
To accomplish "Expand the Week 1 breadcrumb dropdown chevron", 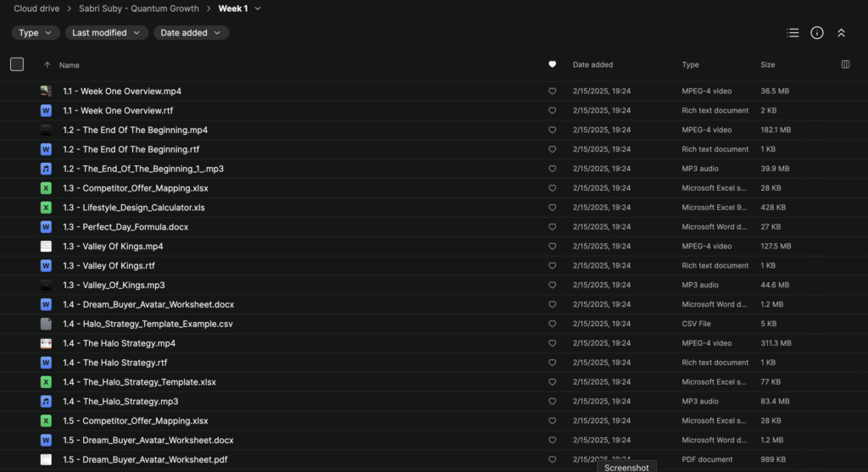I will [x=258, y=8].
